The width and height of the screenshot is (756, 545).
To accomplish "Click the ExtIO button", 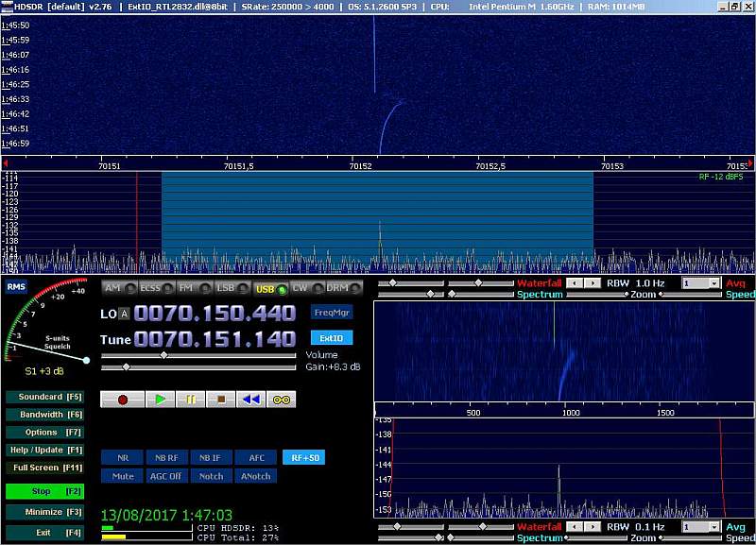I will pos(331,338).
